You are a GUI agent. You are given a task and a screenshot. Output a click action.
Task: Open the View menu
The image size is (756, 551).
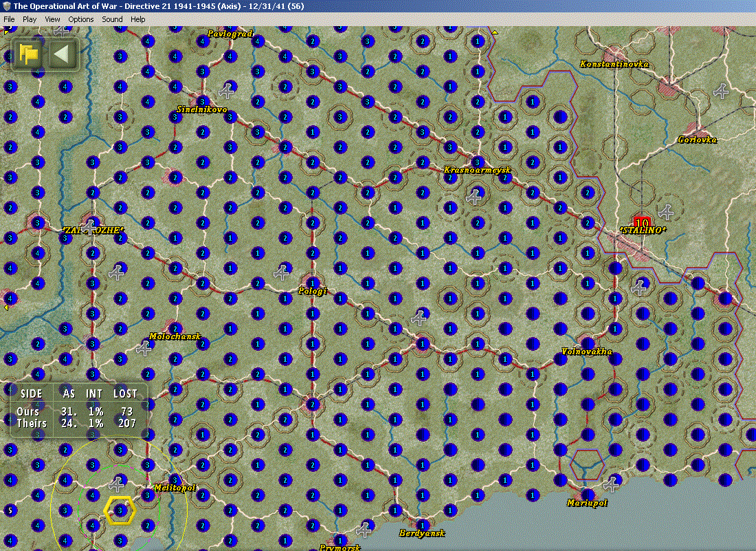[x=52, y=19]
